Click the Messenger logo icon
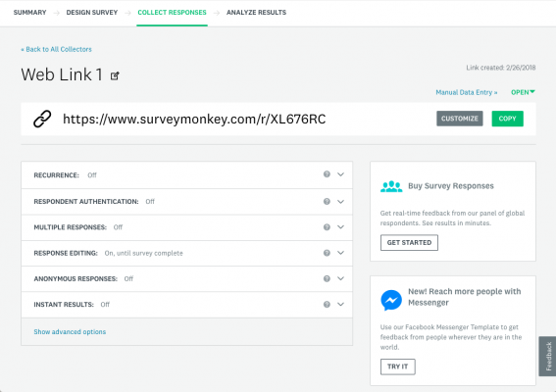This screenshot has height=392, width=556. (391, 300)
